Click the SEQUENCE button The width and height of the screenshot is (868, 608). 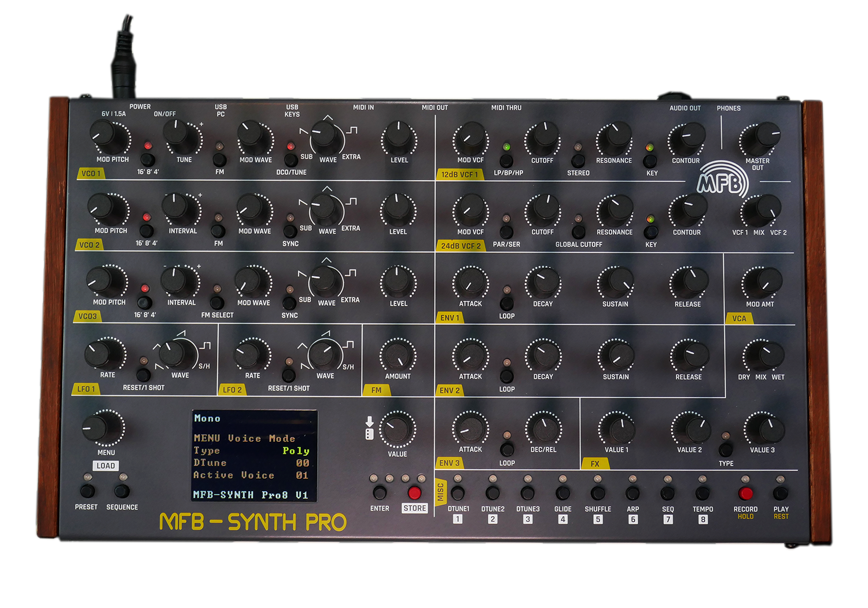pyautogui.click(x=122, y=492)
